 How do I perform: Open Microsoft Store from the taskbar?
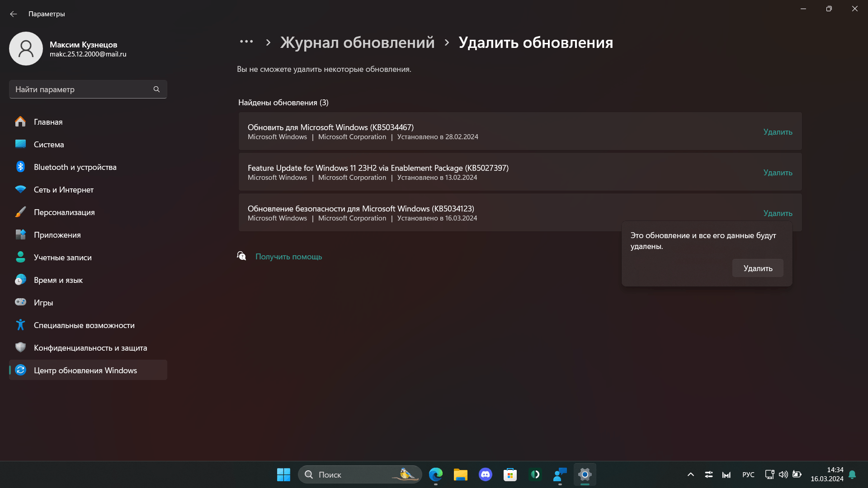510,474
